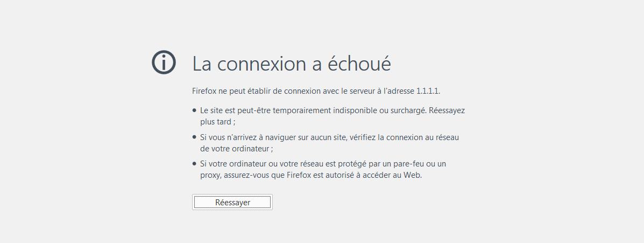Click bullet dot before "Le site est"
The height and width of the screenshot is (243, 644).
coord(194,110)
